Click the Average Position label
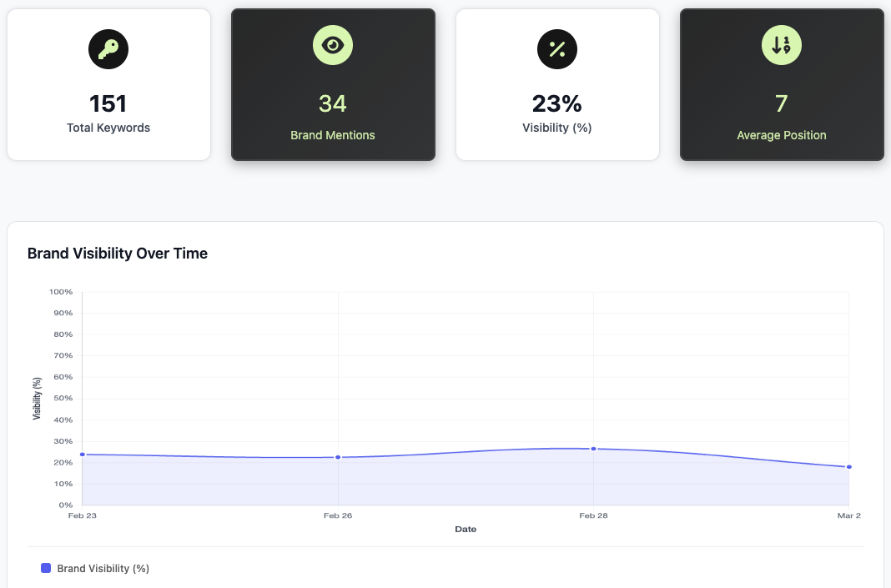This screenshot has height=588, width=891. click(782, 135)
